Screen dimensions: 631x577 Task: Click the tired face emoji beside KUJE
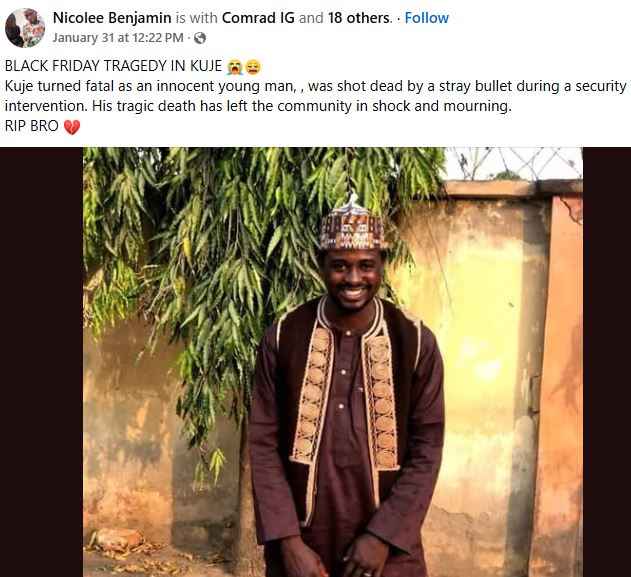pos(253,67)
